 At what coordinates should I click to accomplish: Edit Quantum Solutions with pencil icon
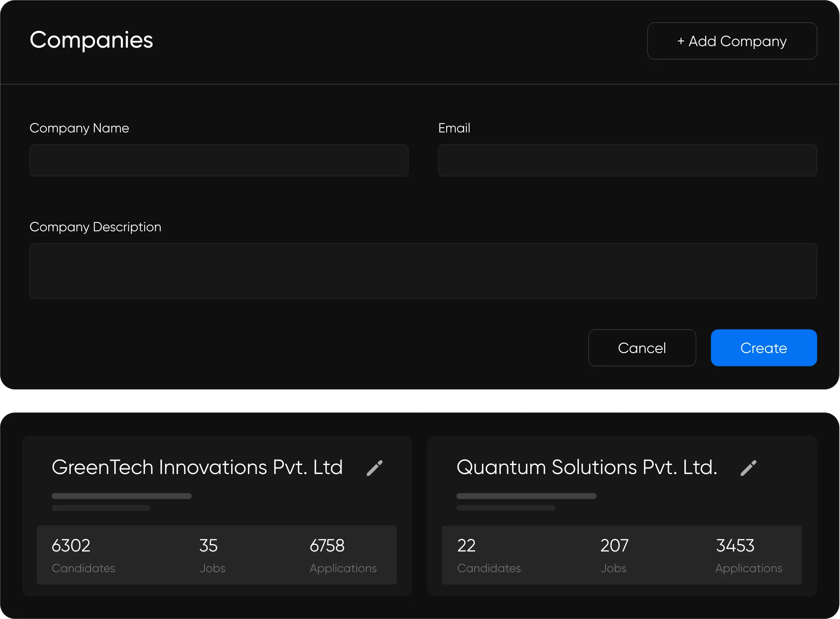748,468
